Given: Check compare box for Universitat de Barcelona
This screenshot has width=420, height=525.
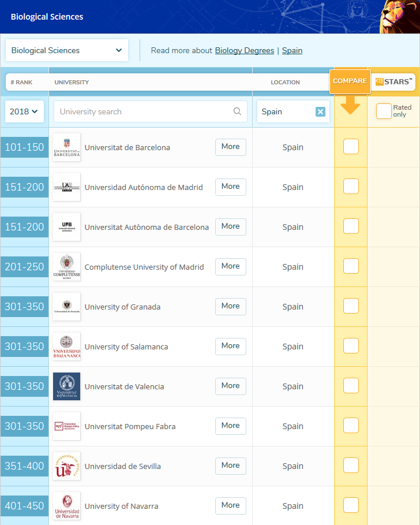Looking at the screenshot, I should pos(351,146).
